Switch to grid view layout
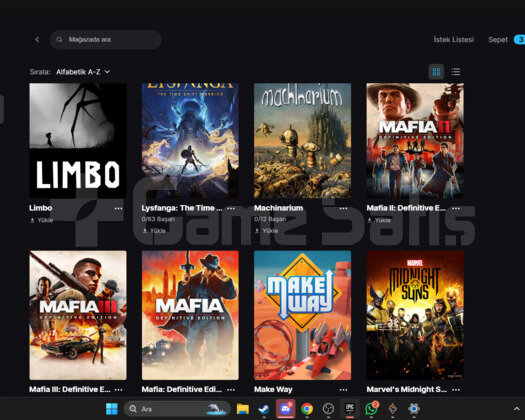Viewport: 525px width, 420px height. pos(436,72)
